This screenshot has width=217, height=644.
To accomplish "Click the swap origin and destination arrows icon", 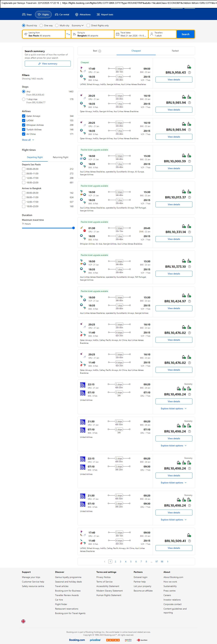I will (68, 34).
